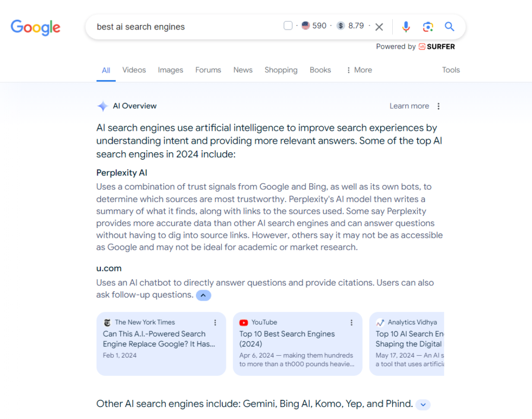This screenshot has width=532, height=419.
Task: Open the Tools button
Action: point(450,70)
